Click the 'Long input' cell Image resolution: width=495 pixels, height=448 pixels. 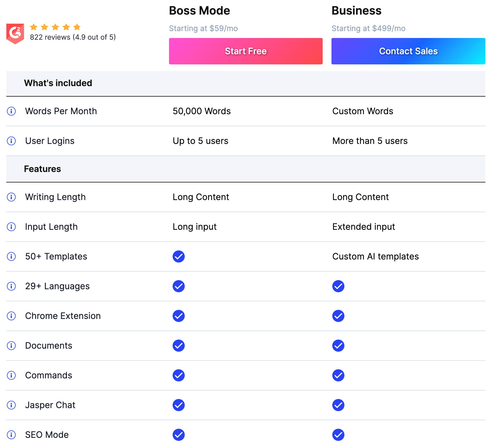195,227
